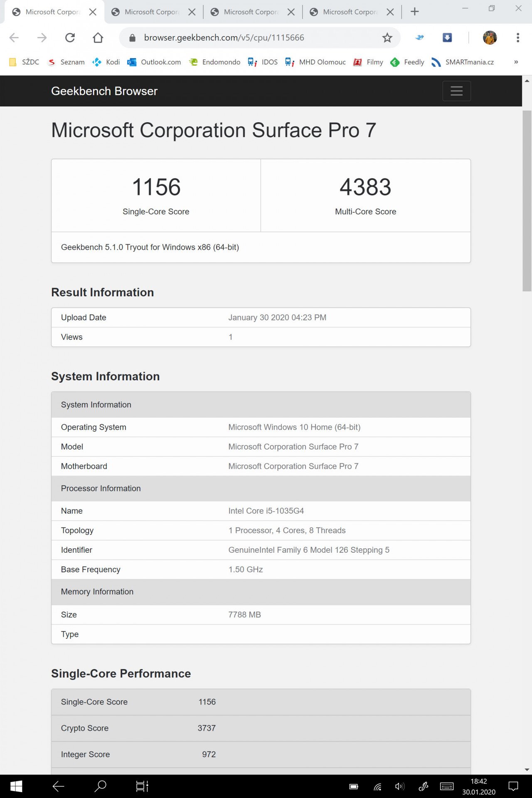Bookmark this page with the star icon
This screenshot has height=798, width=532.
tap(387, 38)
